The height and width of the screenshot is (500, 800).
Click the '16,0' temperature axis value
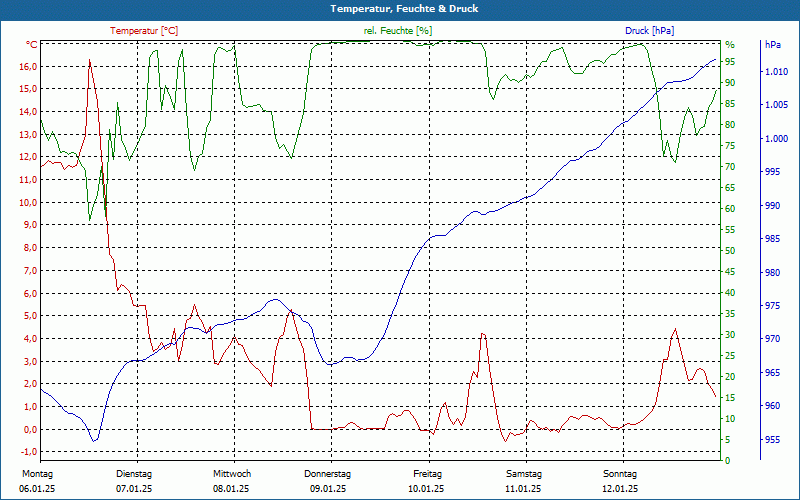[x=28, y=66]
